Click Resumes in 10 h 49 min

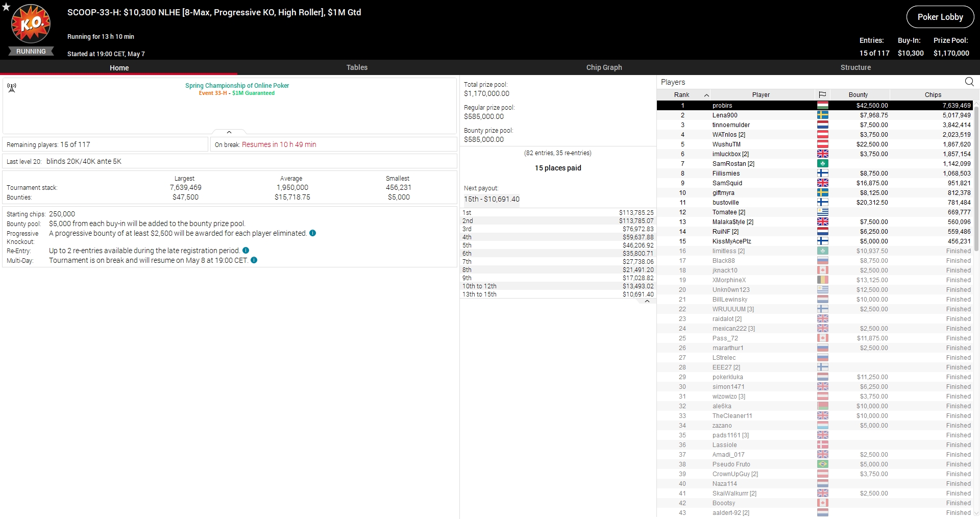279,144
